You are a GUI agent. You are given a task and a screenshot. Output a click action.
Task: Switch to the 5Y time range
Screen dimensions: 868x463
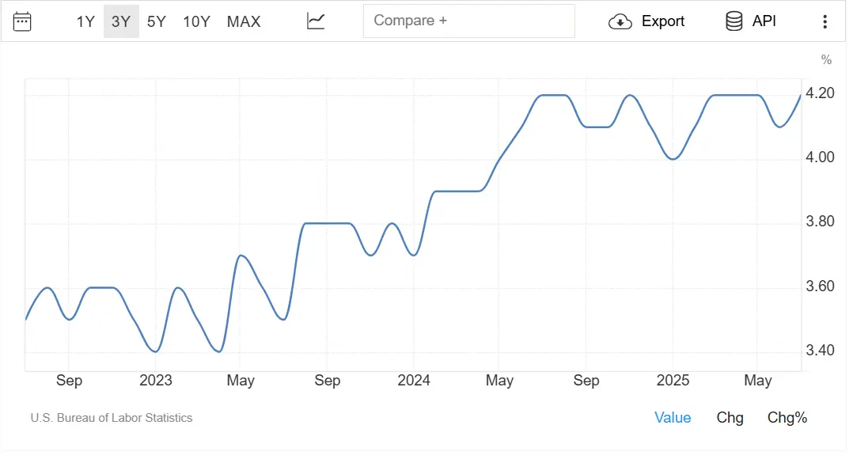click(x=157, y=21)
